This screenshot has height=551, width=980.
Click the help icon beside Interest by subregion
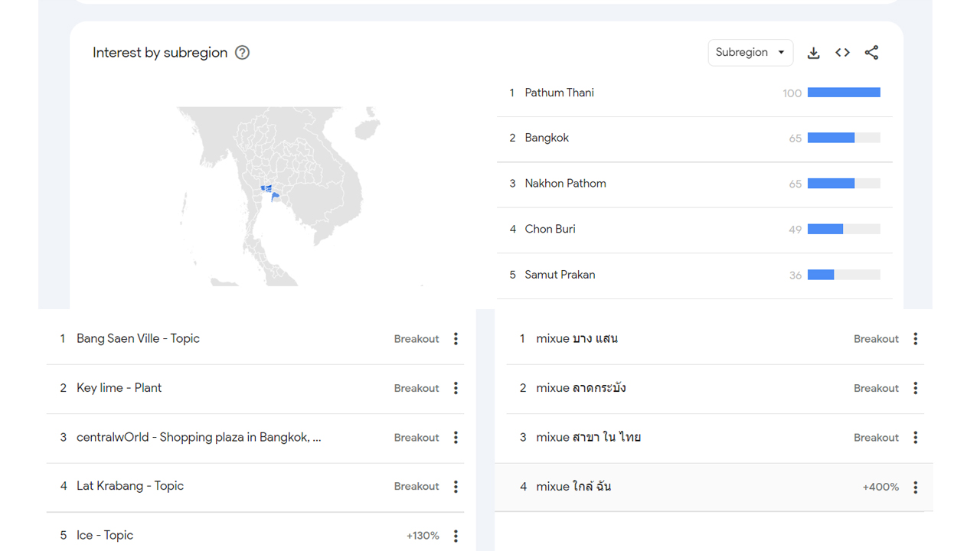(x=242, y=53)
